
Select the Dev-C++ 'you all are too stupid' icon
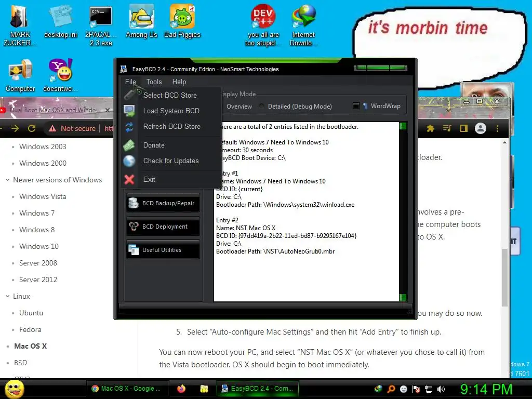263,25
